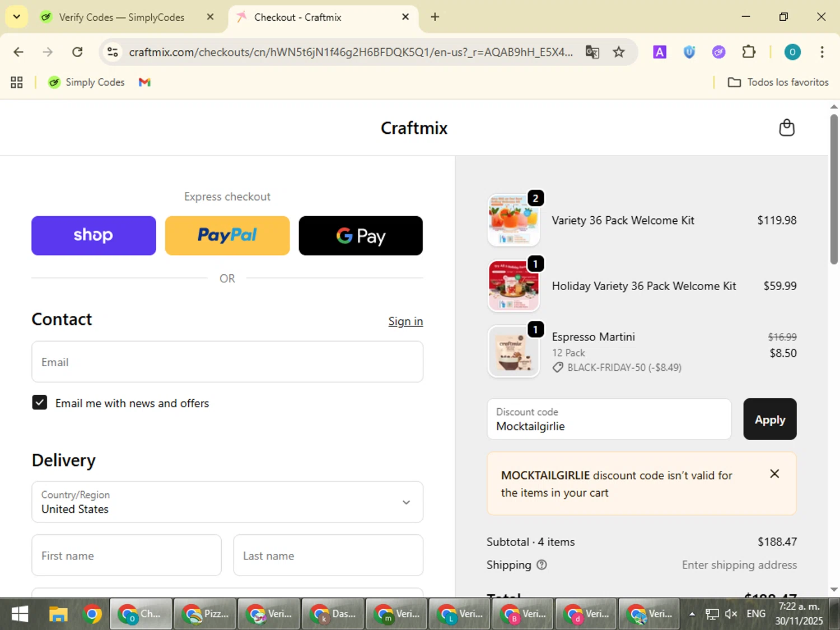Close the Verify Codes — SimplyCodes tab
This screenshot has height=630, width=840.
pos(210,17)
